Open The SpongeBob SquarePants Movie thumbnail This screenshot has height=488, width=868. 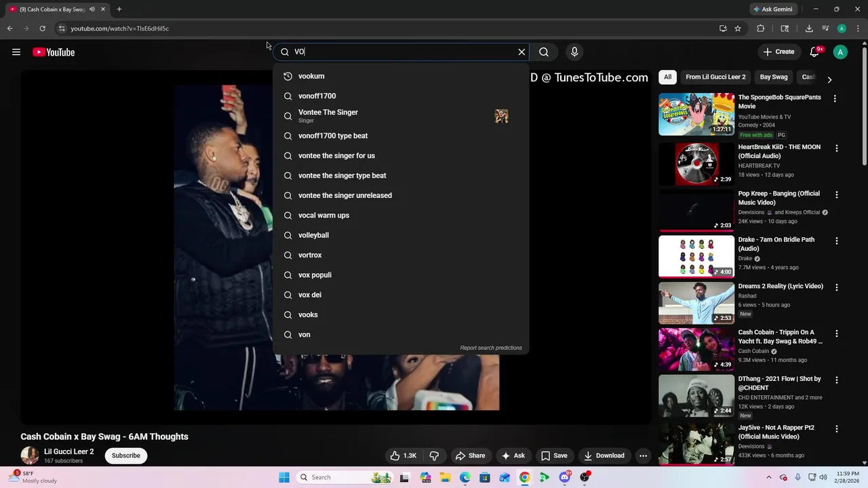(x=696, y=115)
